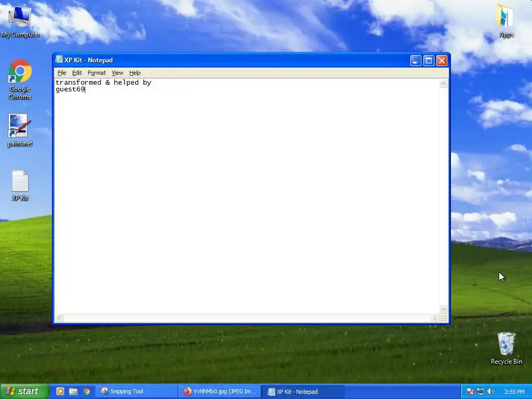Open file explorer quick launch icon

73,391
